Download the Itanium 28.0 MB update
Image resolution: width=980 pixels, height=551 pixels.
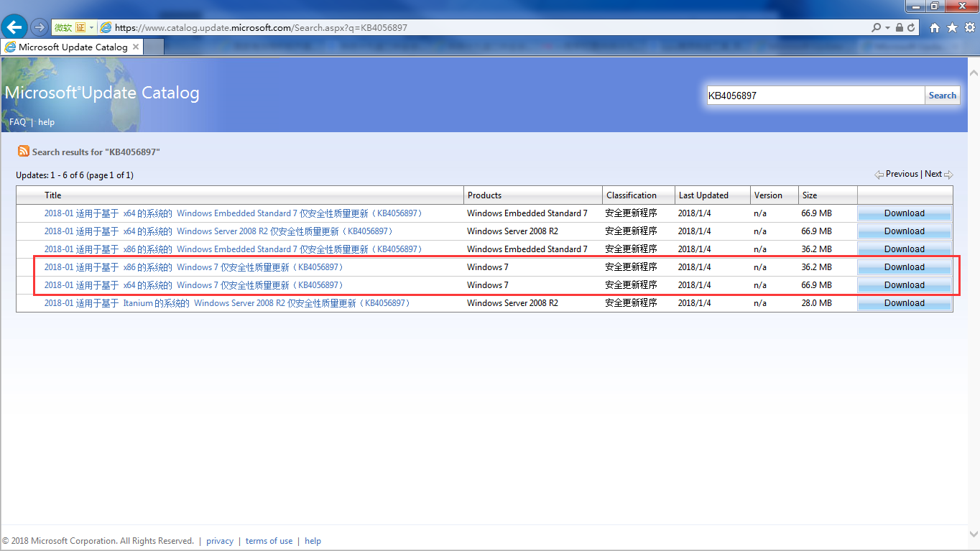click(x=905, y=303)
